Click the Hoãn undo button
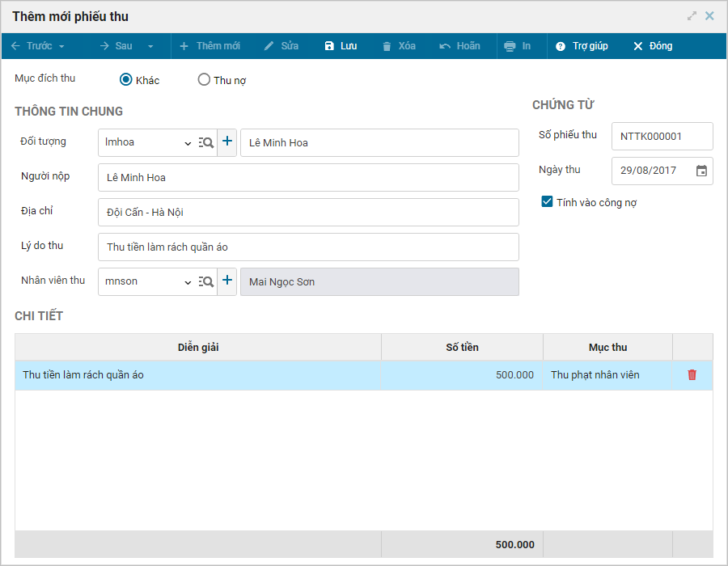 pos(459,46)
